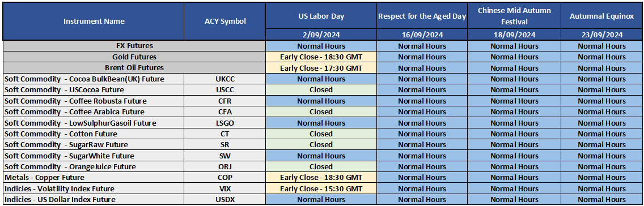
Task: Click the LSGO symbol cell
Action: (225, 123)
